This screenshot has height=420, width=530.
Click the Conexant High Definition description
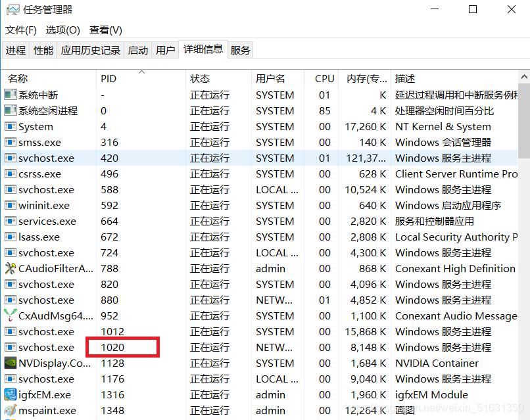click(x=455, y=268)
